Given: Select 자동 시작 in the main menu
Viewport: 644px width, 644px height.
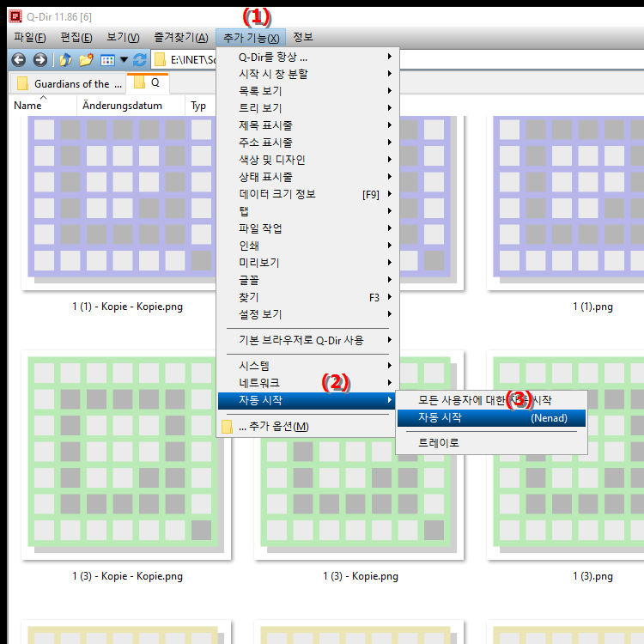Looking at the screenshot, I should click(x=307, y=401).
